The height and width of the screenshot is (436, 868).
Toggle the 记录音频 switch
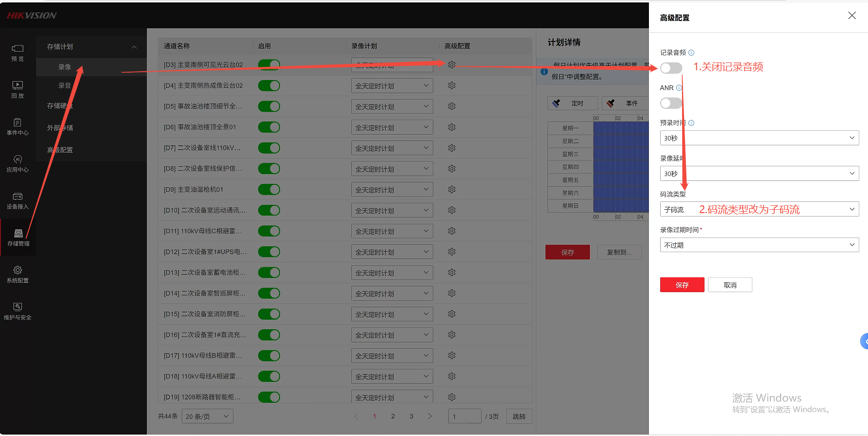pos(671,68)
